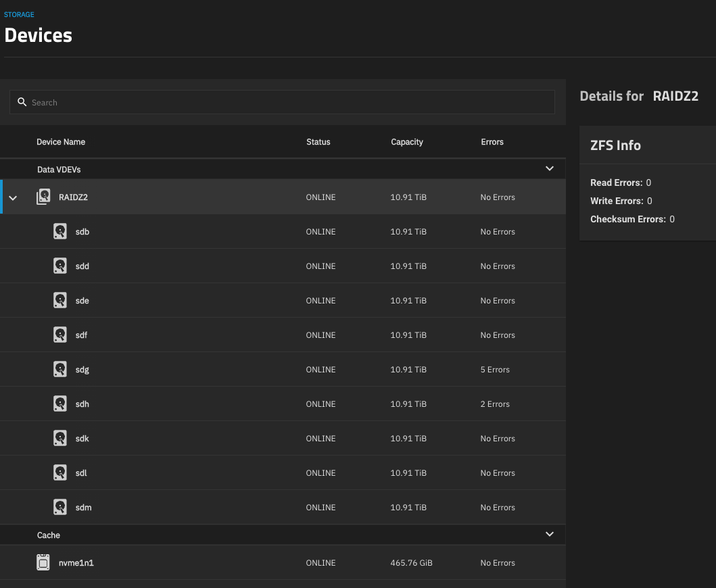This screenshot has width=716, height=588.
Task: Click the sde disk icon
Action: click(59, 300)
